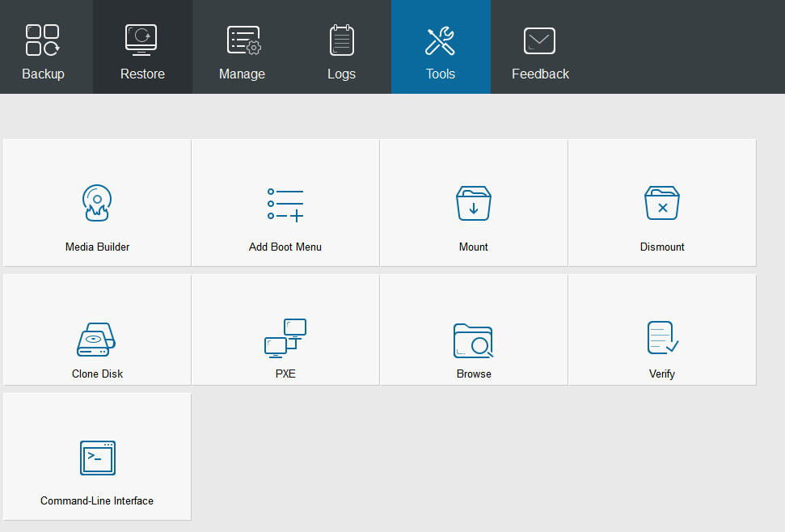Select the Tools tab
Viewport: 785px width, 532px height.
coord(441,47)
